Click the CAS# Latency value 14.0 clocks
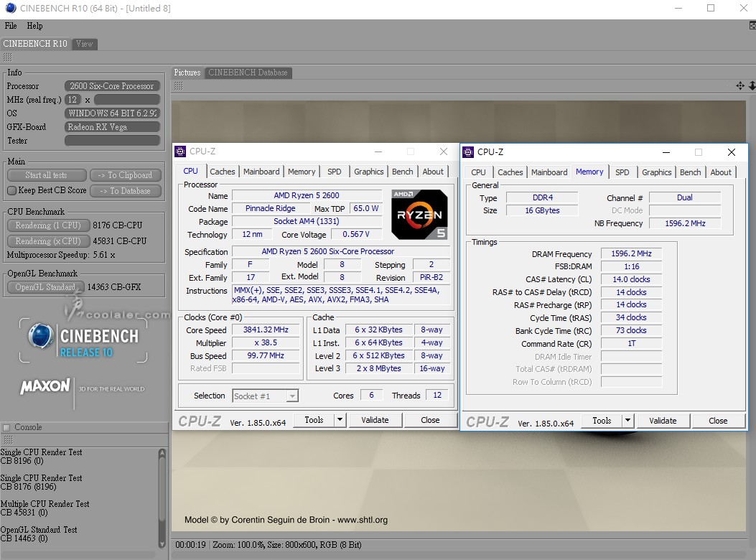This screenshot has height=560, width=756. click(x=631, y=279)
